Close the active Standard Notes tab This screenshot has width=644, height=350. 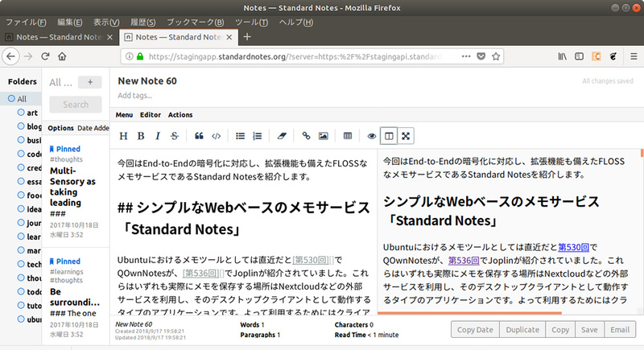(x=229, y=37)
